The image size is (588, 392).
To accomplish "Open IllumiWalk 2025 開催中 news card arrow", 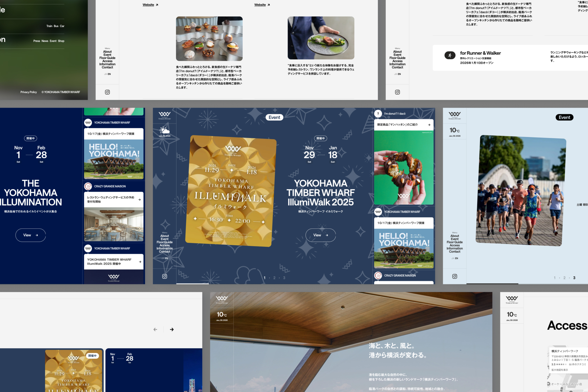I will tap(140, 261).
